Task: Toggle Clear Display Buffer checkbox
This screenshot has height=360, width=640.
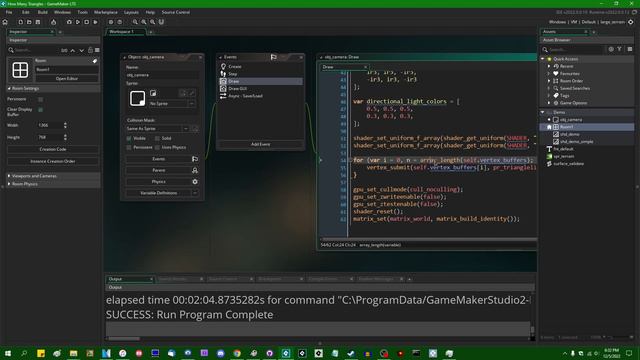Action: pos(40,110)
